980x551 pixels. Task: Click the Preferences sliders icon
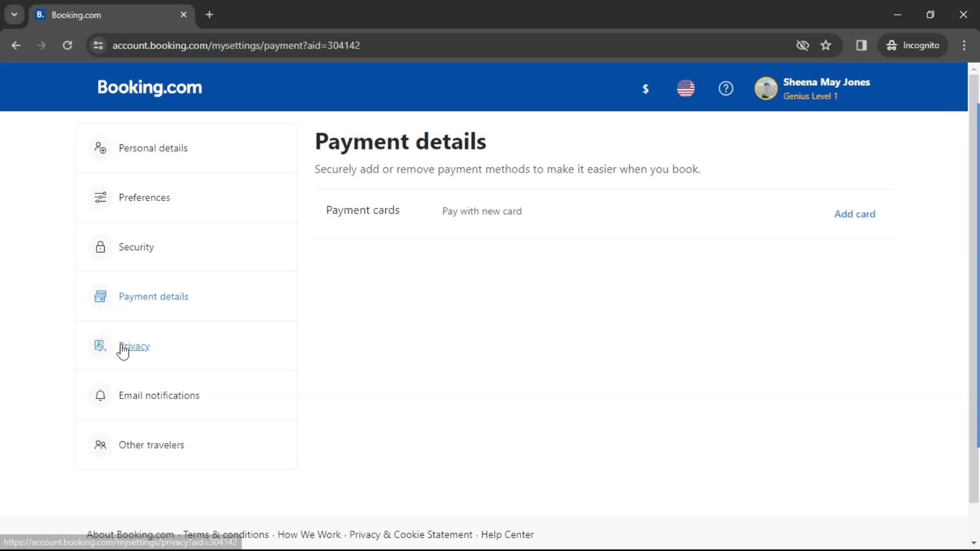click(101, 197)
